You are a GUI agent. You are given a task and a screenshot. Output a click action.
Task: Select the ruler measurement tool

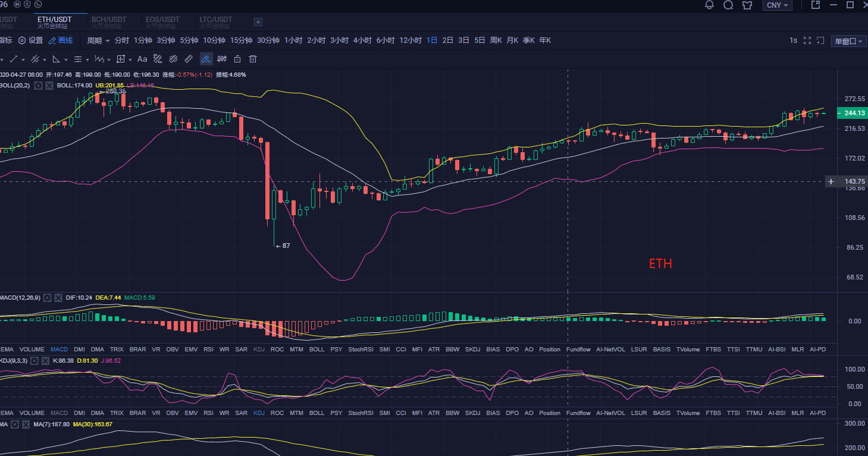(189, 59)
